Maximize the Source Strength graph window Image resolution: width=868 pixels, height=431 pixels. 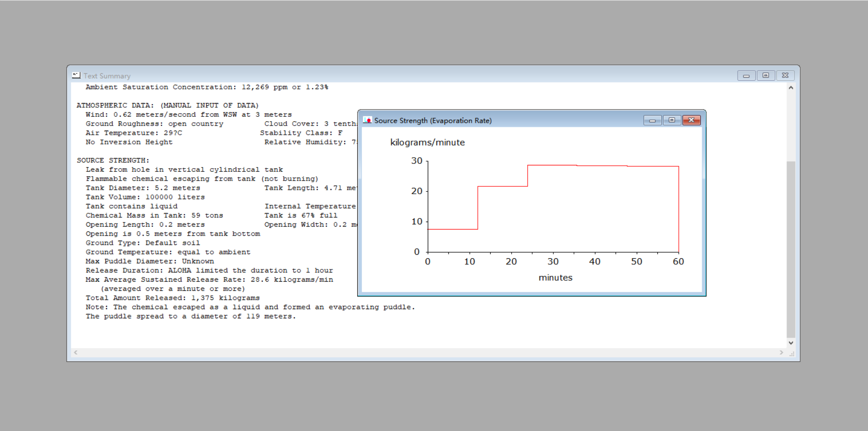(671, 120)
